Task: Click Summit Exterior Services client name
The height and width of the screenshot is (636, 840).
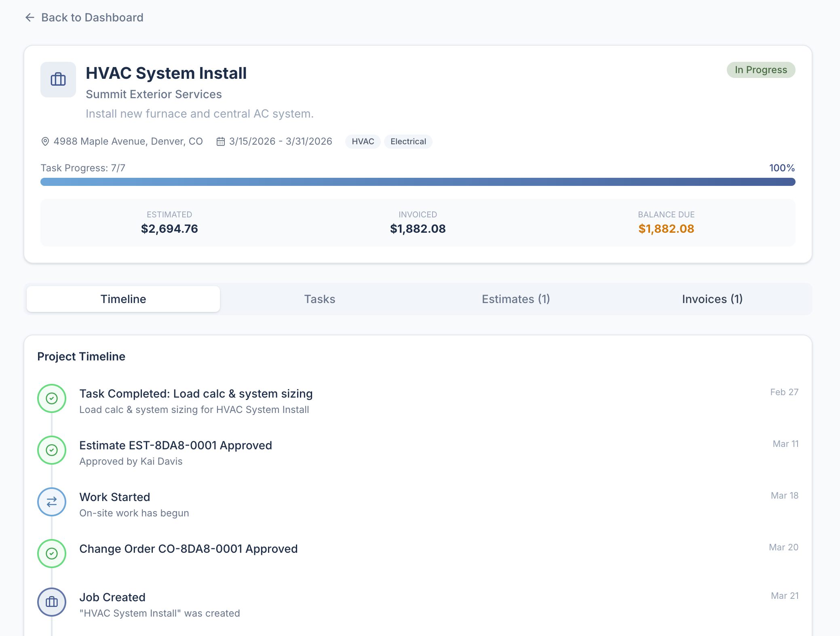Action: 154,94
